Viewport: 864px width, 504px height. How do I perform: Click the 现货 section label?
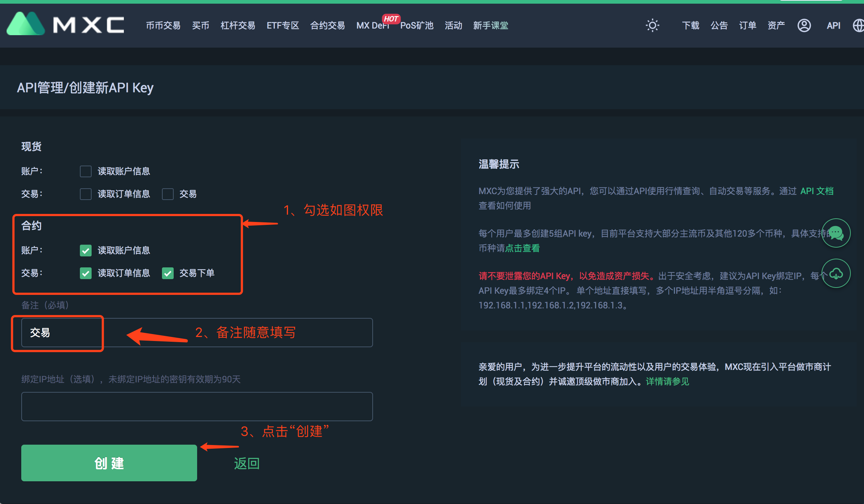(x=31, y=147)
